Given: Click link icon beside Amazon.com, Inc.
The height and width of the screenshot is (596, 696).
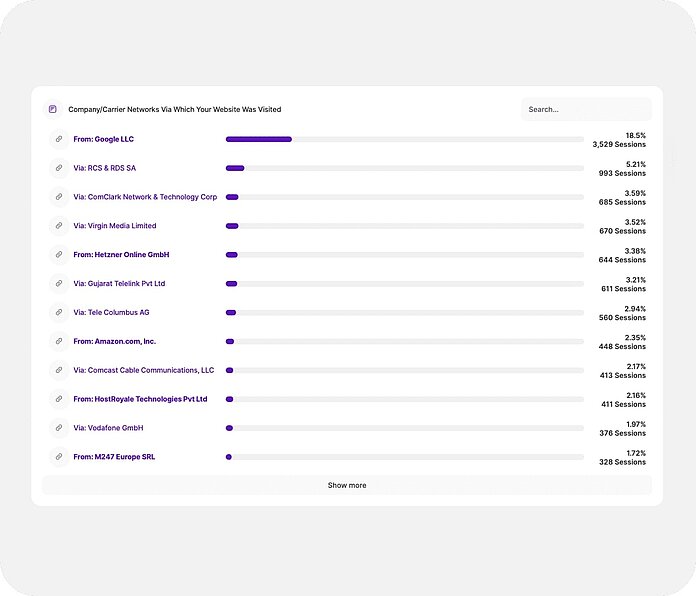Looking at the screenshot, I should [x=59, y=342].
